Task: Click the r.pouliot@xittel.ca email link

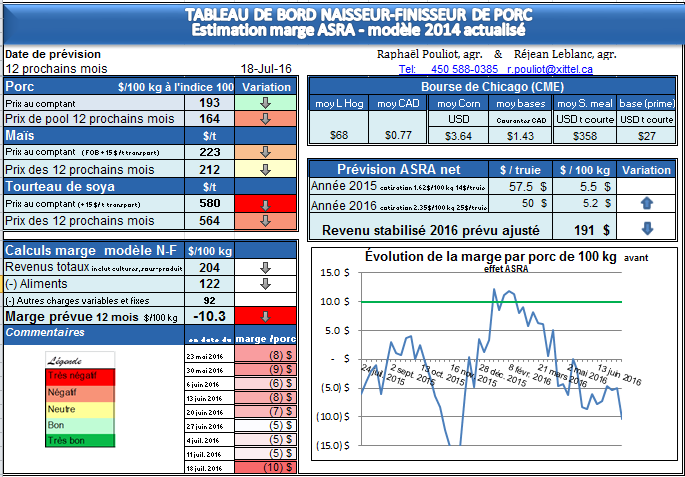Action: point(549,69)
